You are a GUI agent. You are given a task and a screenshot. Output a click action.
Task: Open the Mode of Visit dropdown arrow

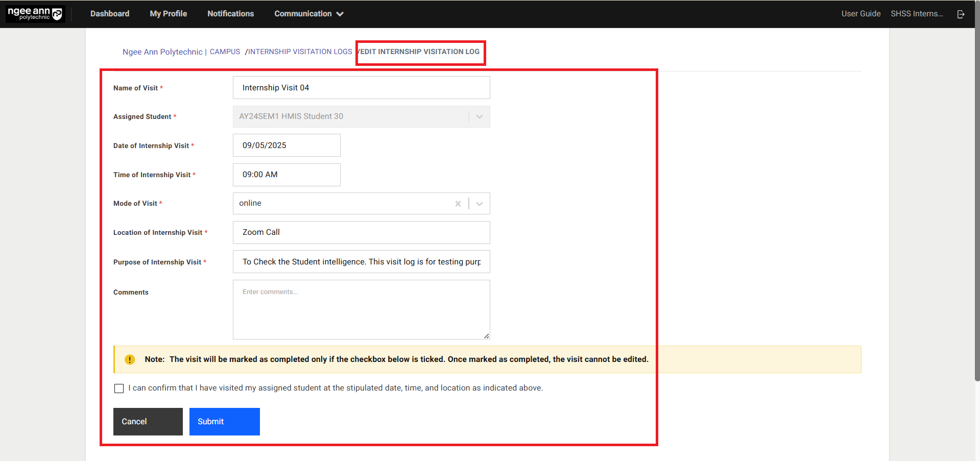pos(479,203)
